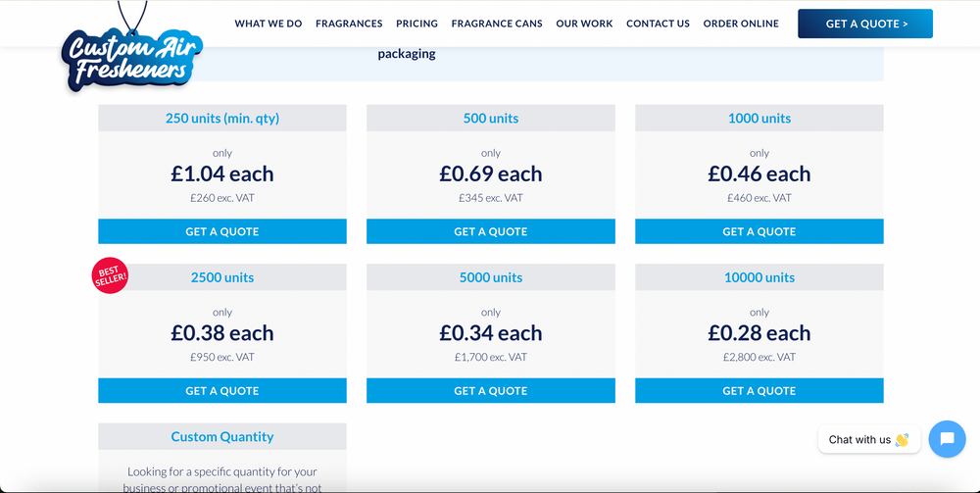Click the Custom Air Fresheners logo

coord(130,56)
